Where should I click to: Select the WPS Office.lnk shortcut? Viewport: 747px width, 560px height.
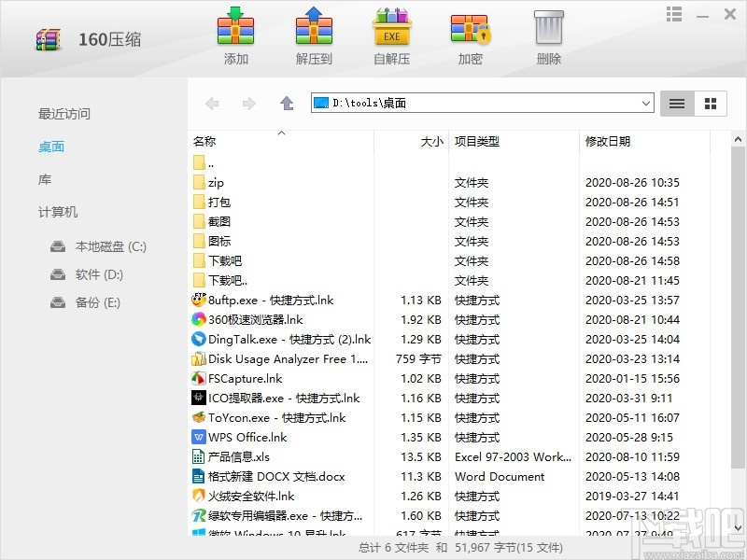(x=247, y=437)
